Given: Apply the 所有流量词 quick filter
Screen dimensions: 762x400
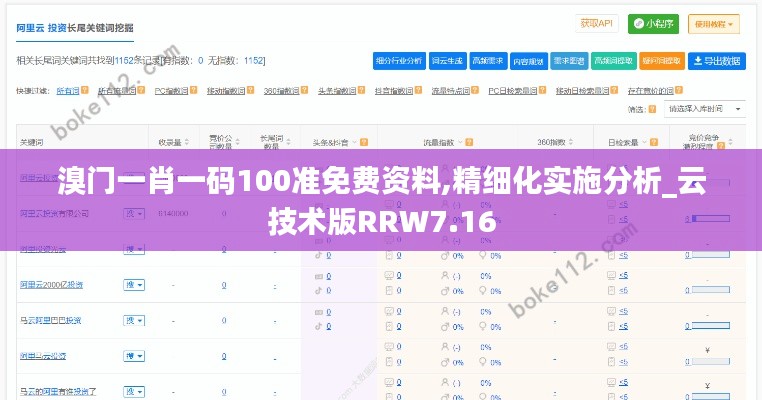Looking at the screenshot, I should [x=117, y=90].
